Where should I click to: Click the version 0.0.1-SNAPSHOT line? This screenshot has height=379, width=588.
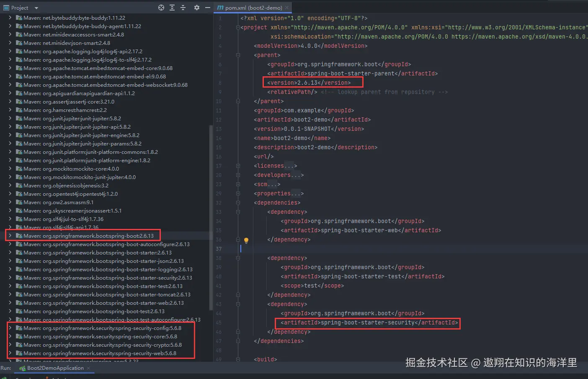[309, 129]
